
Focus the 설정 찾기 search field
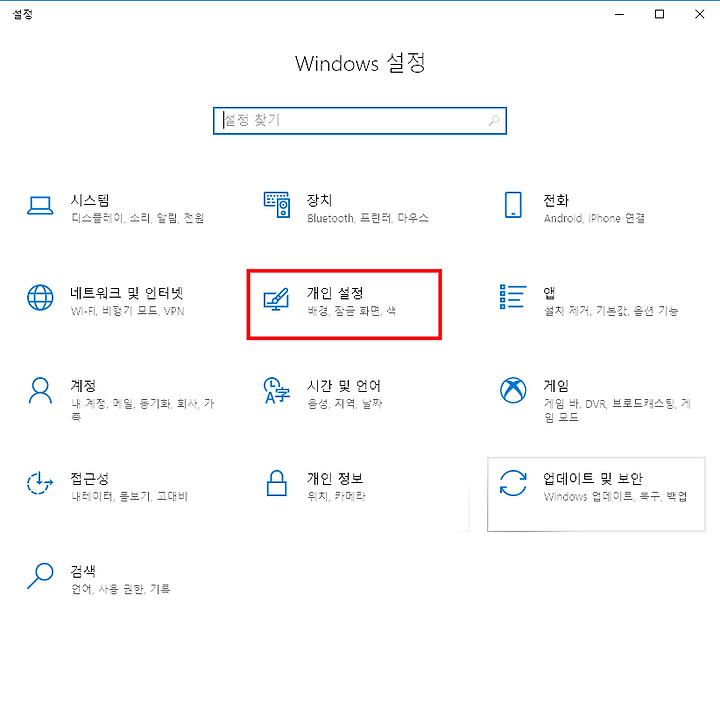tap(360, 121)
